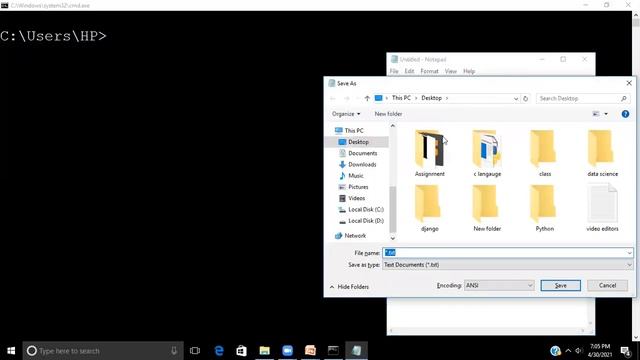Click the volume icon in system tray
Screen dimensions: 640x360
(x=578, y=351)
